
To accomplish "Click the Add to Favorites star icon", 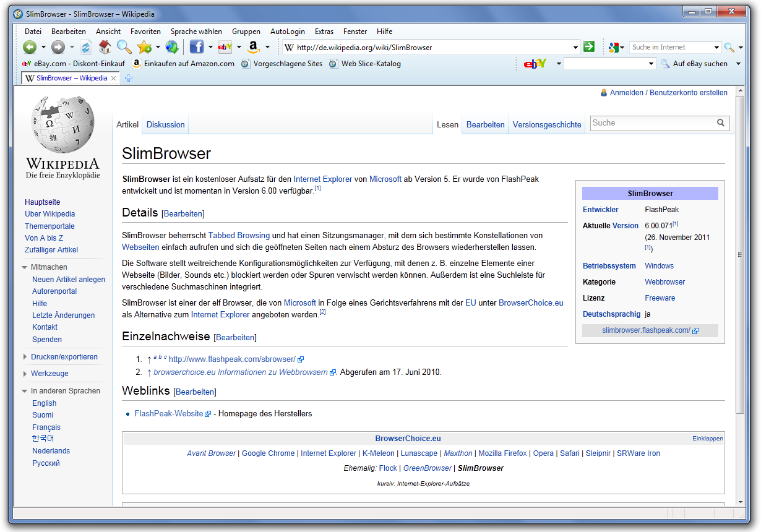I will [x=144, y=47].
